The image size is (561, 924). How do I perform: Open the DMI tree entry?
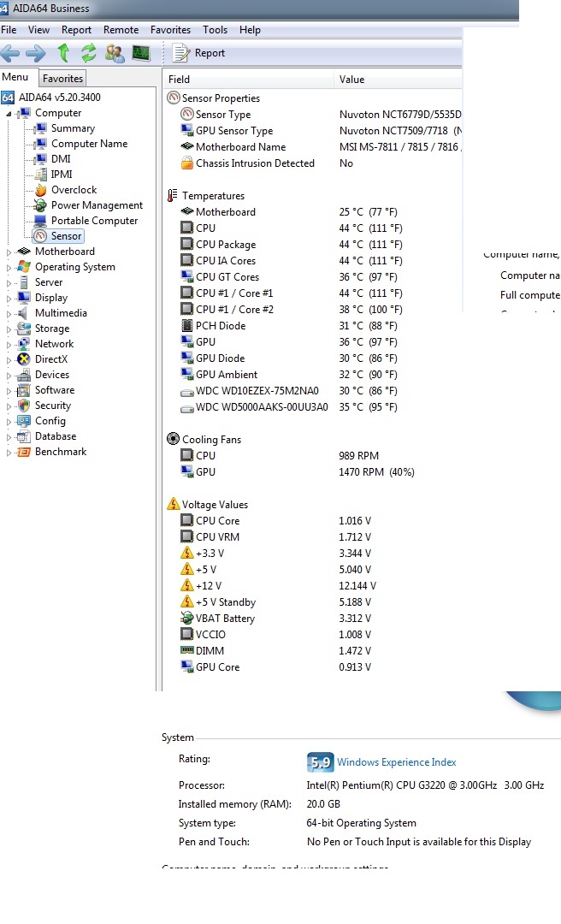[x=61, y=159]
